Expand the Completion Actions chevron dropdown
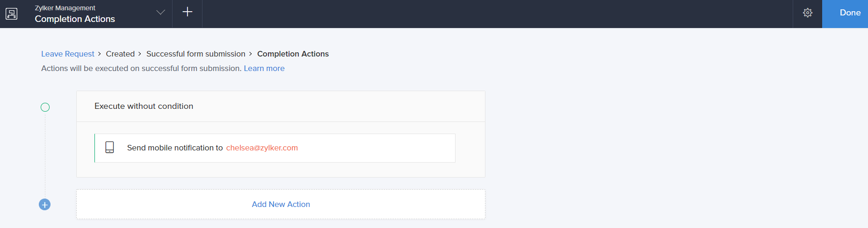The image size is (868, 228). point(160,13)
